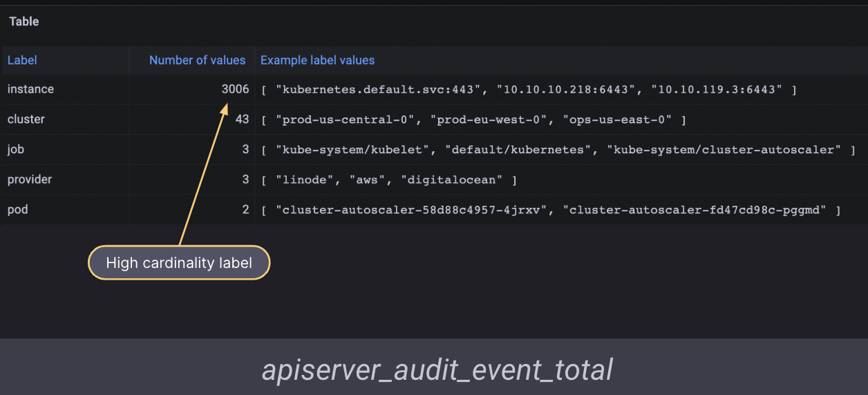
Task: Click the Table panel title
Action: tap(24, 21)
